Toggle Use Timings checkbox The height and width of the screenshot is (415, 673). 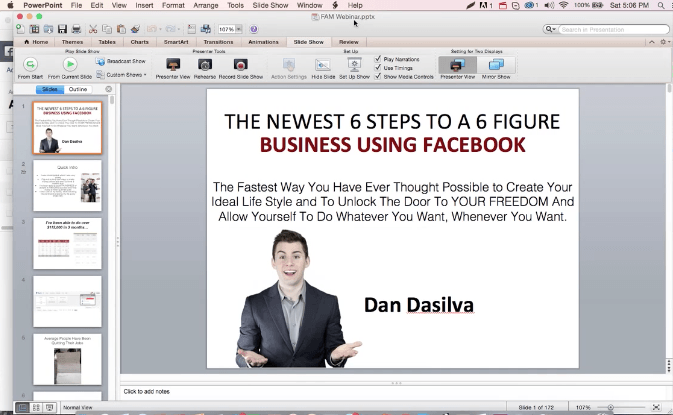[x=378, y=67]
